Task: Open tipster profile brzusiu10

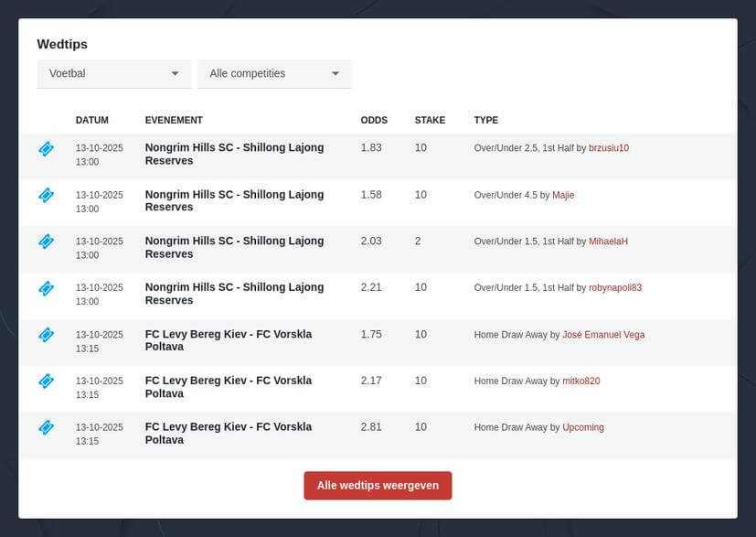Action: (x=608, y=148)
